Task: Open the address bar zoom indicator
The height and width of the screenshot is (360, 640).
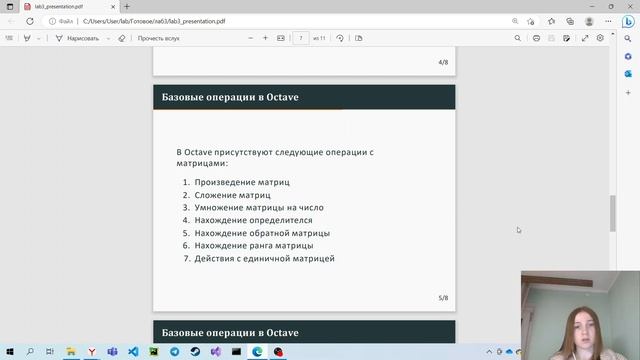Action: tap(515, 21)
